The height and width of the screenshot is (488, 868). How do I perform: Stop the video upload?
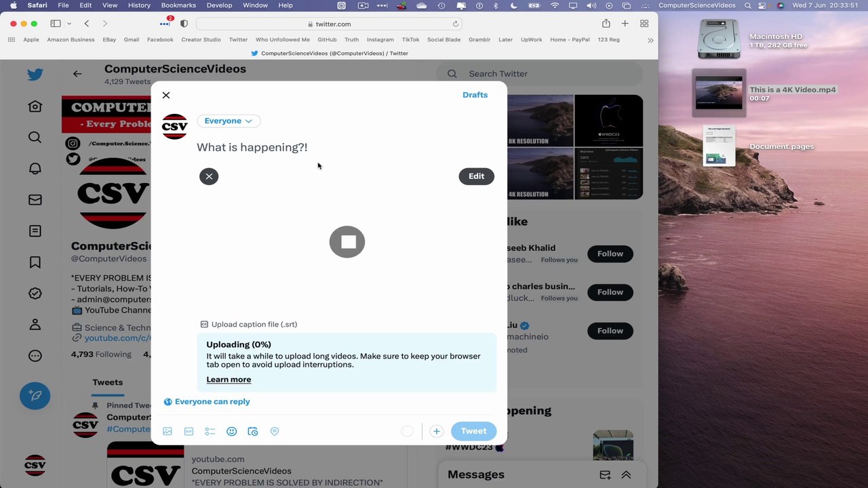point(347,242)
